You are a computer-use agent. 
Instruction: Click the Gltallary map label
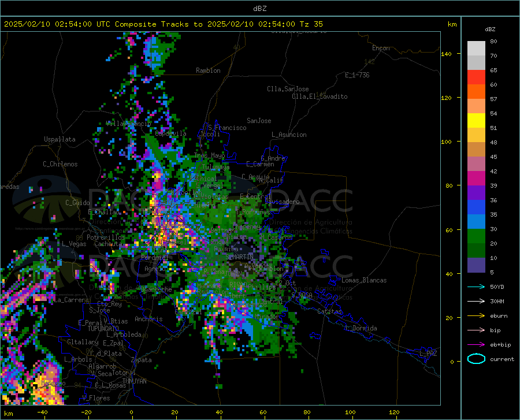click(83, 342)
